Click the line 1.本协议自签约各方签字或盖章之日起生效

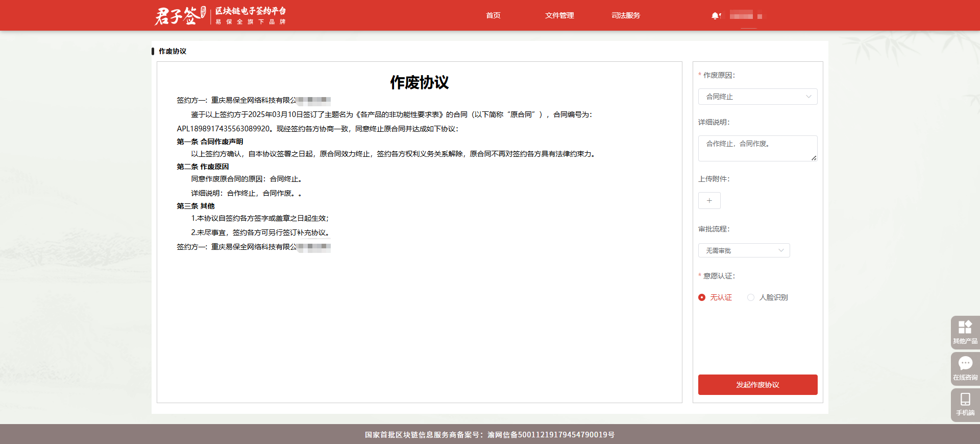(x=260, y=218)
